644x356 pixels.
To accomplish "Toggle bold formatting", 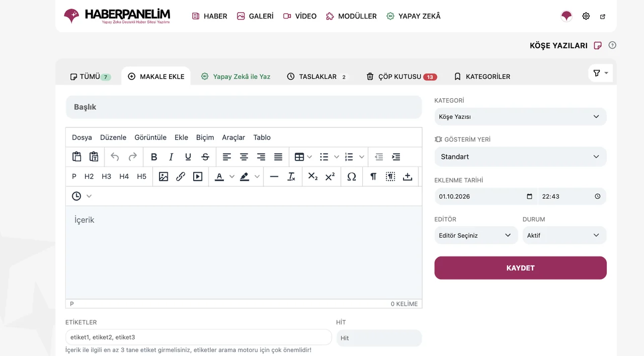I will click(154, 157).
